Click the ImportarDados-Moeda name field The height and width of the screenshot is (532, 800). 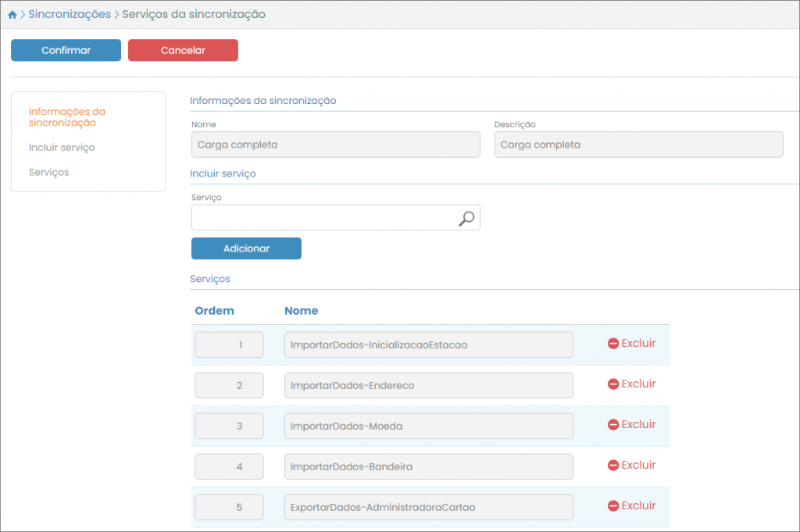428,426
